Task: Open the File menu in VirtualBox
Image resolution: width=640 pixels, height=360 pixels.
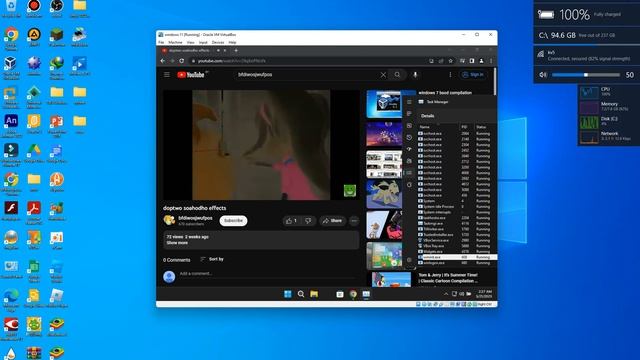Action: [x=161, y=42]
